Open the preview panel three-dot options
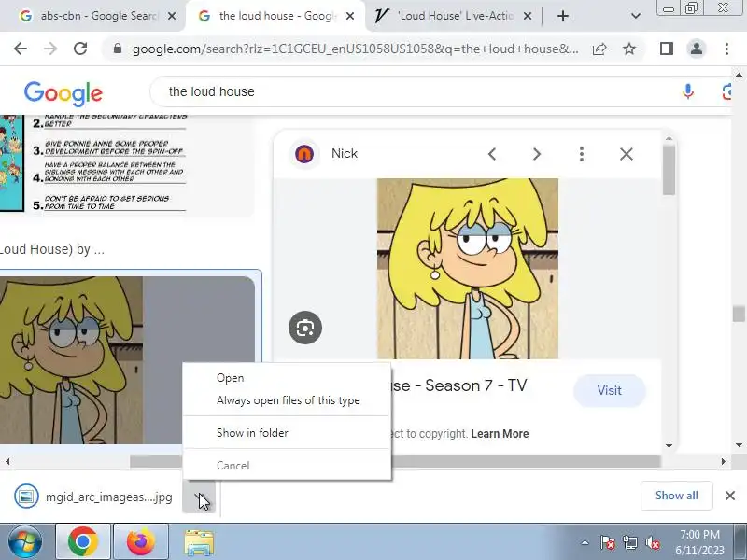747x560 pixels. pos(581,154)
